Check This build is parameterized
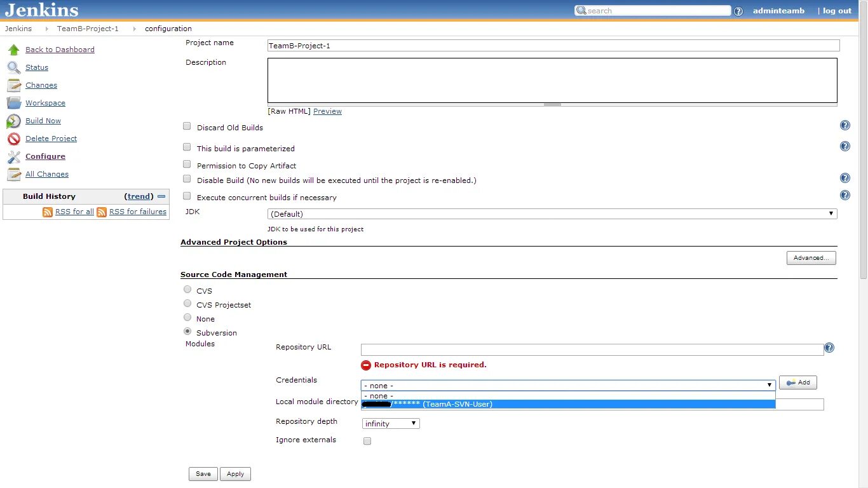The image size is (868, 488). [x=187, y=147]
